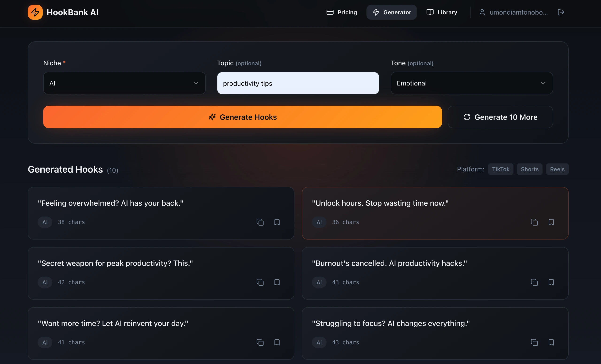Toggle the Reels platform filter

(557, 169)
